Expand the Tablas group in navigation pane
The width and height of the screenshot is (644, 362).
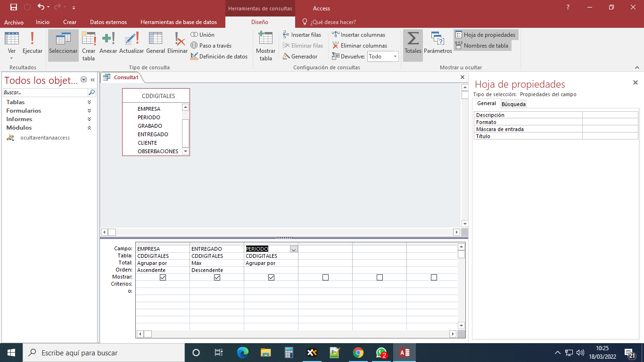pos(89,102)
